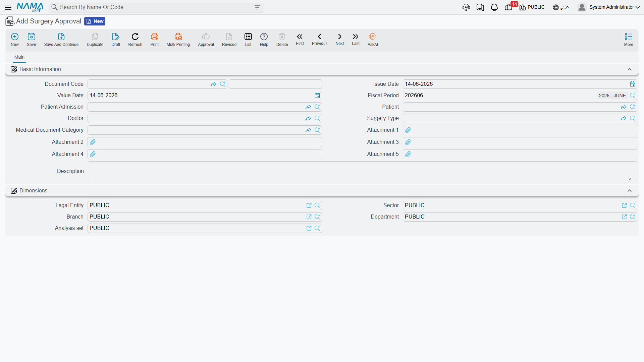The width and height of the screenshot is (644, 362).
Task: Open notifications bell
Action: pyautogui.click(x=494, y=7)
